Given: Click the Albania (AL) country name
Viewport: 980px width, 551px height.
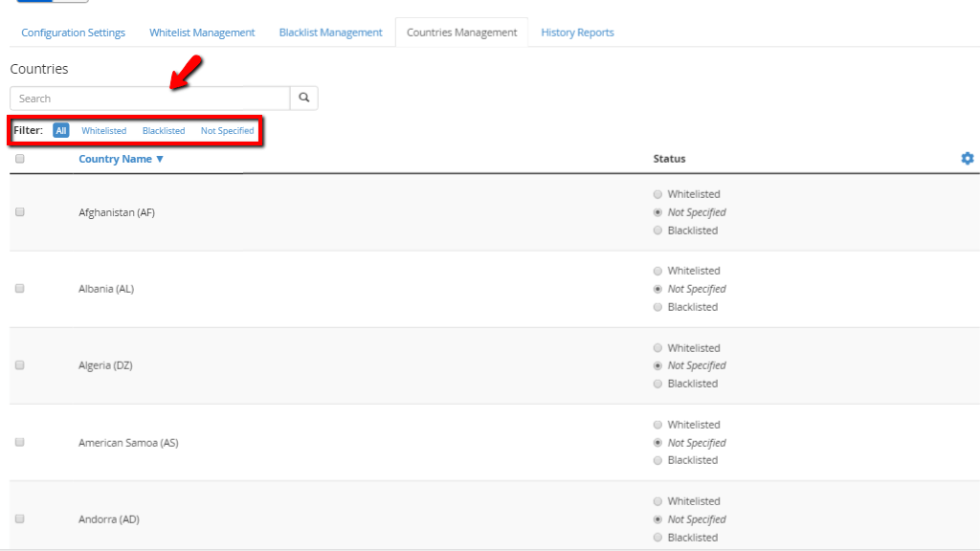Looking at the screenshot, I should point(106,289).
